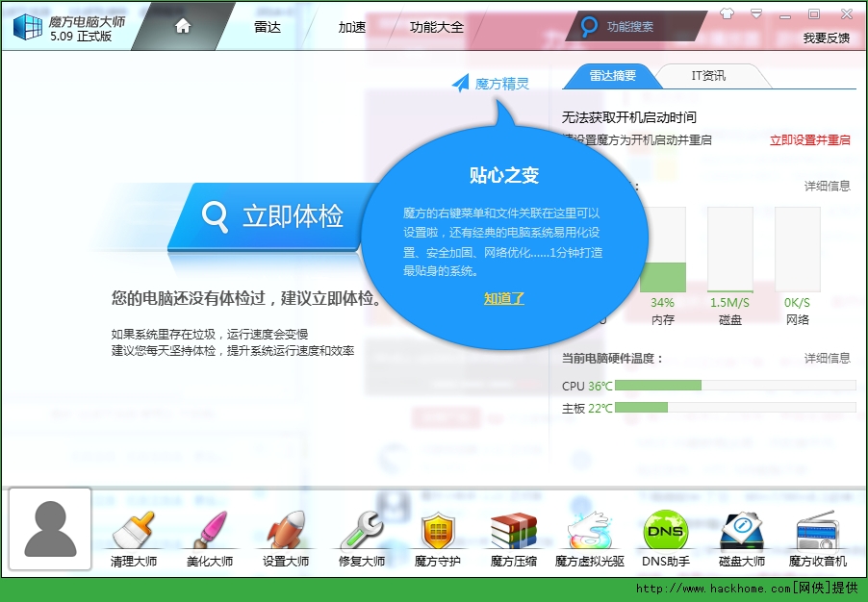This screenshot has height=602, width=868.
Task: Launch 魔方守护 shield icon
Action: coord(437,531)
